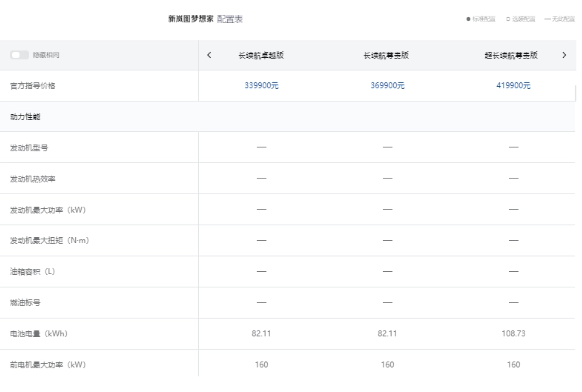Click the 前电机最大功率 (kW) row label

[48, 365]
